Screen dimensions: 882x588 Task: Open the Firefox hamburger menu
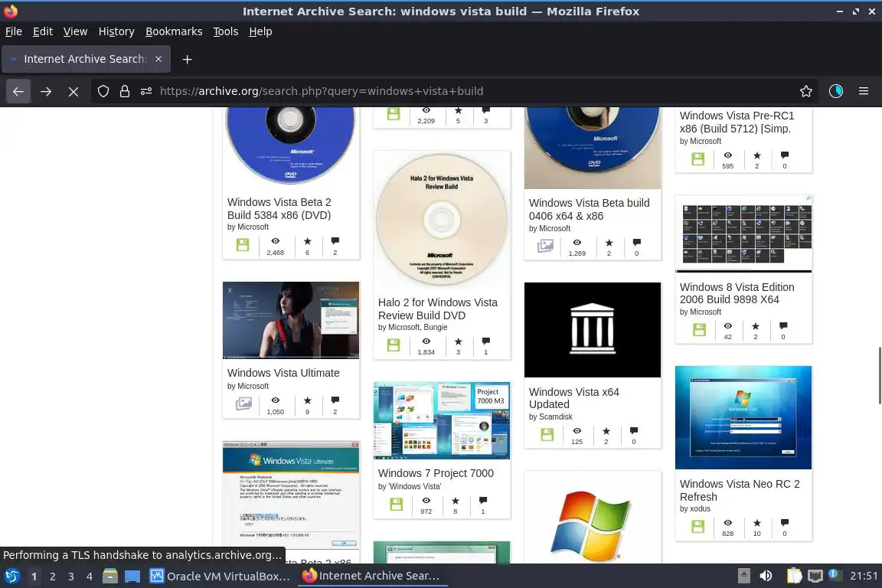coord(864,91)
